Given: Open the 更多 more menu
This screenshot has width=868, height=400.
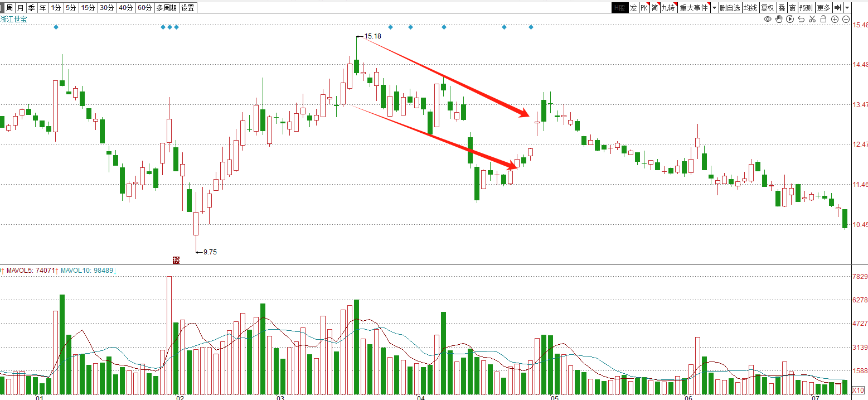Looking at the screenshot, I should pos(823,8).
